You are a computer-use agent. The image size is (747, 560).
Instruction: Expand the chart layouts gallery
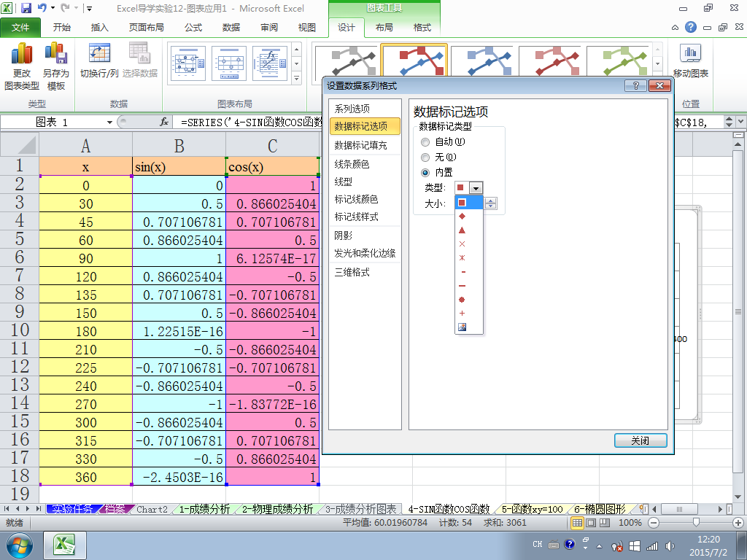[296, 78]
